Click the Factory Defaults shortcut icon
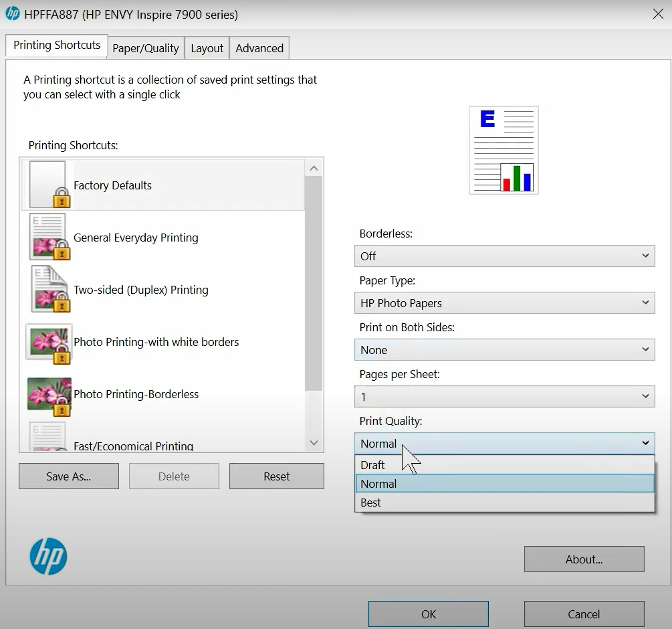This screenshot has height=629, width=672. pyautogui.click(x=48, y=185)
